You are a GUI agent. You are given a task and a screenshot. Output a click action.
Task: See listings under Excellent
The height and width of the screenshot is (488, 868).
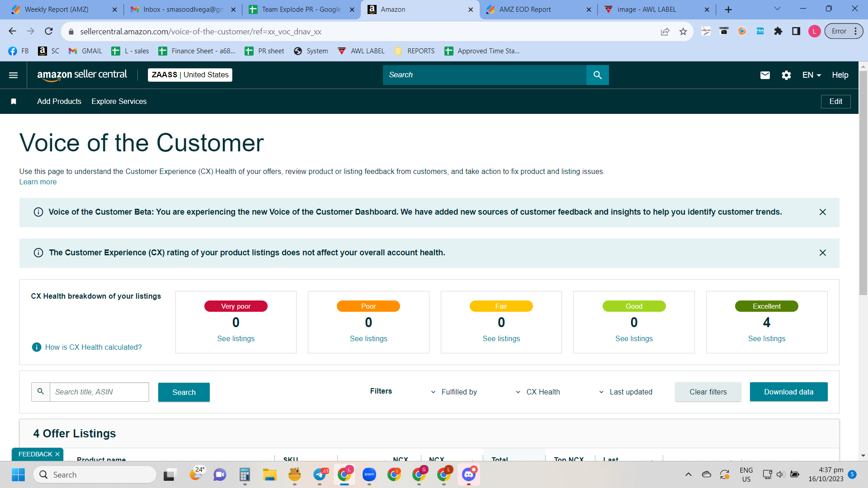pos(767,339)
